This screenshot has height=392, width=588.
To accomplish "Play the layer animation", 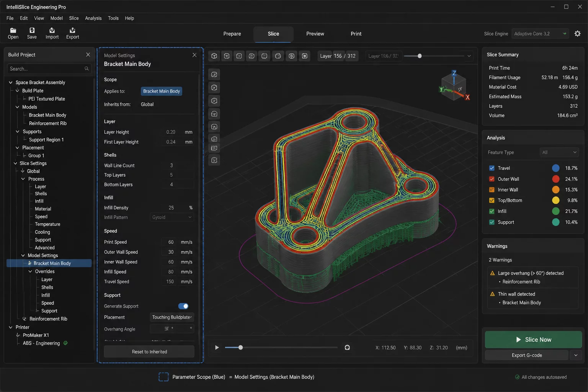I will click(x=217, y=348).
